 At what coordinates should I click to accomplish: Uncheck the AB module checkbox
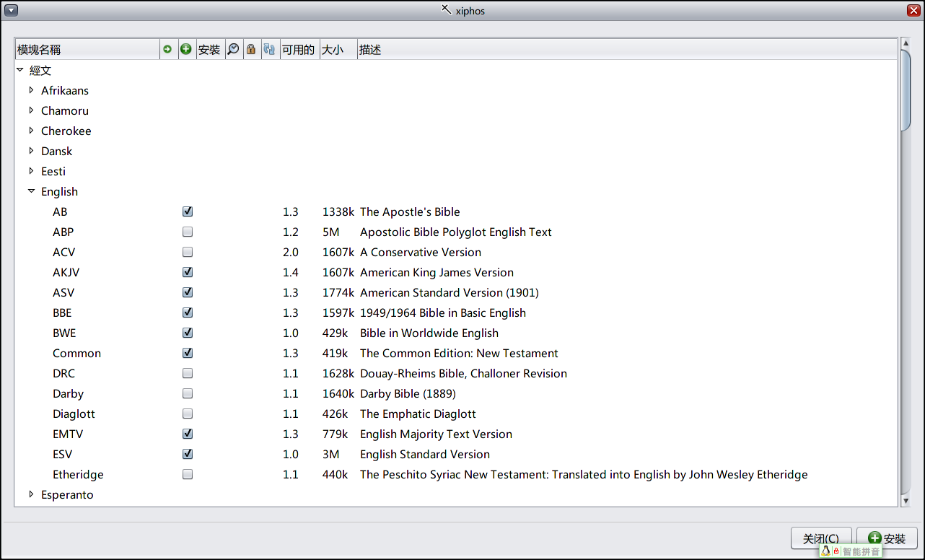tap(188, 211)
